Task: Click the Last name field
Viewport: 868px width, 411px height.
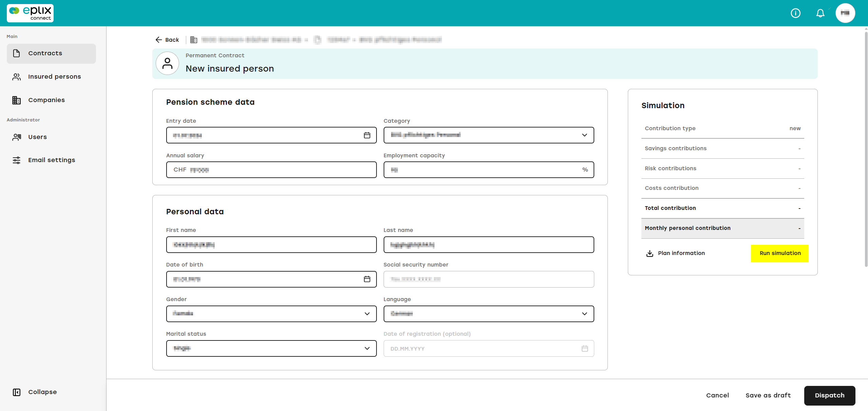Action: coord(489,245)
